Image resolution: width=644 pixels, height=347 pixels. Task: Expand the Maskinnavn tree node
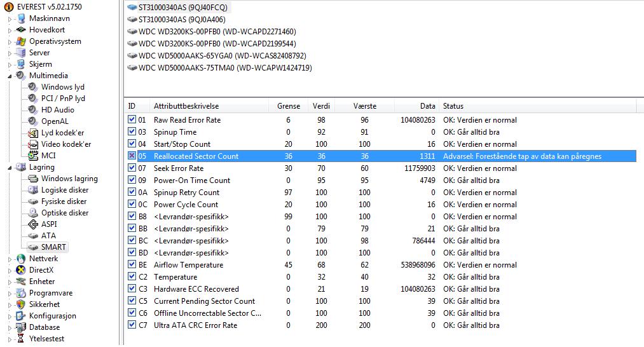(10, 19)
